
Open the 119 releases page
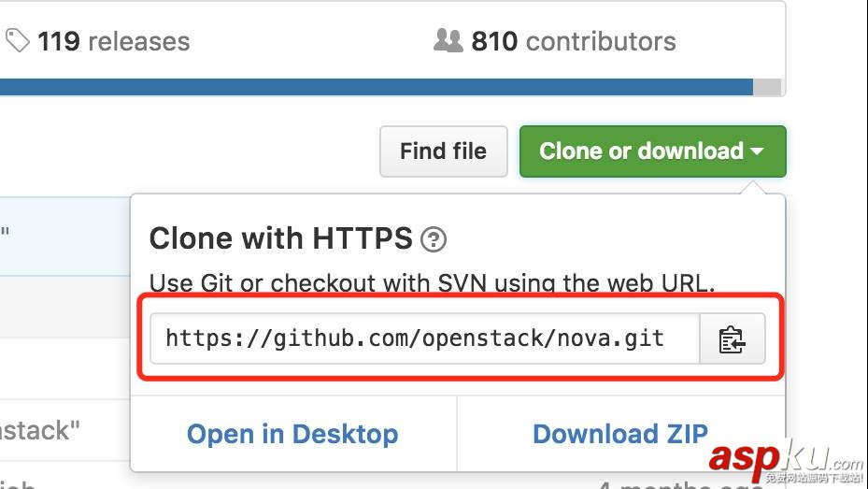pos(113,41)
